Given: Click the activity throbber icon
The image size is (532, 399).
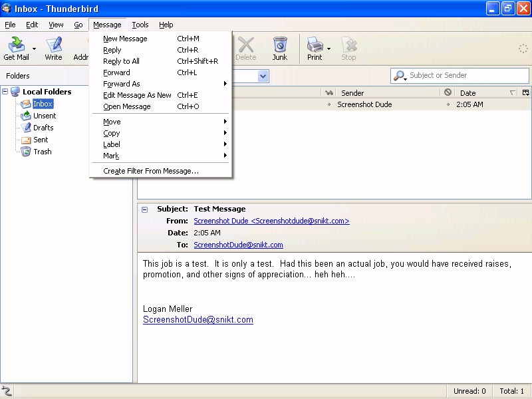Looking at the screenshot, I should (x=523, y=49).
